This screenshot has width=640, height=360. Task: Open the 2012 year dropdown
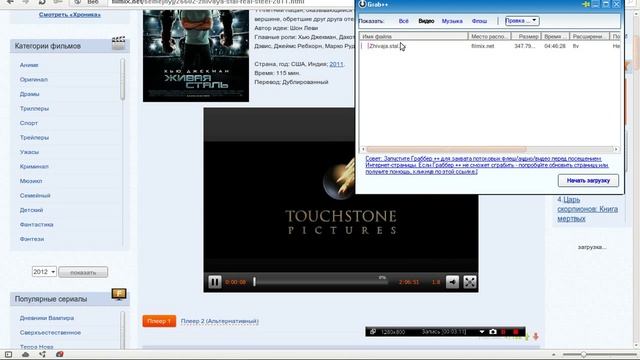pos(44,272)
